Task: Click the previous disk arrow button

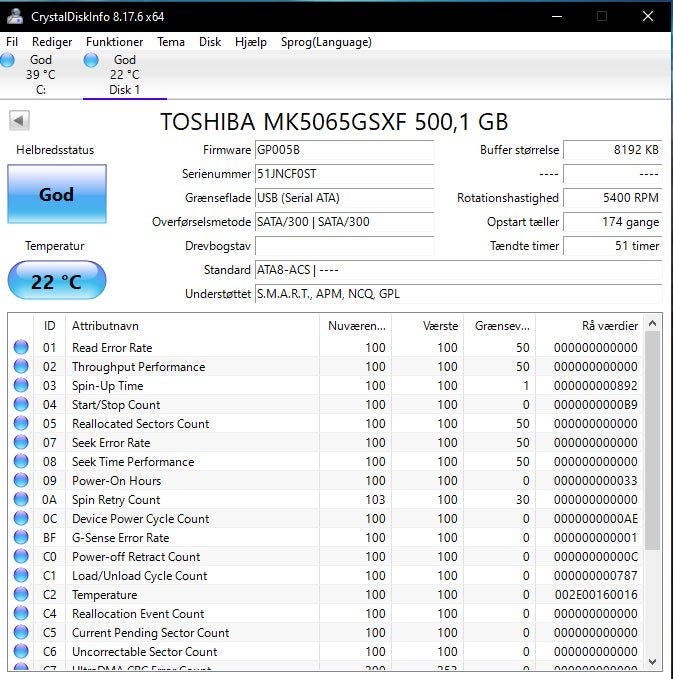Action: 19,121
